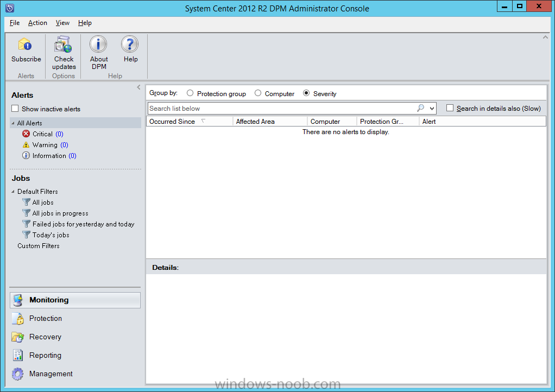
Task: Go to the Reporting workspace label
Action: point(45,355)
